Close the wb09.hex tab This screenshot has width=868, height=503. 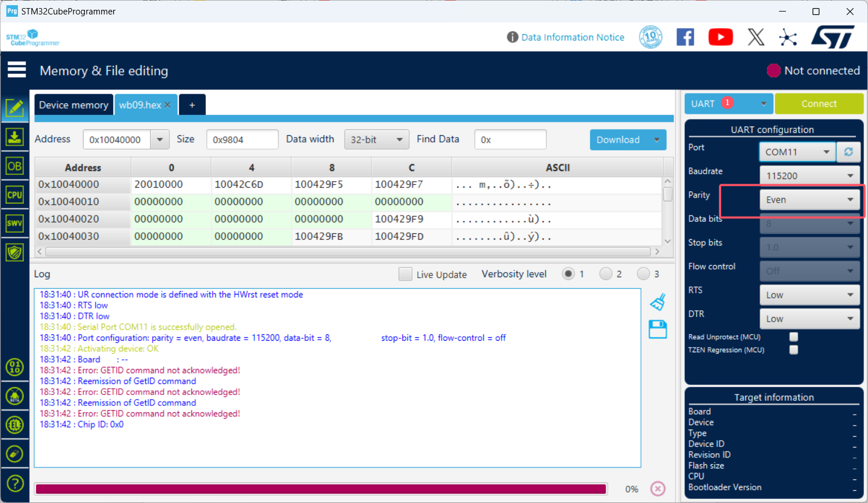168,105
